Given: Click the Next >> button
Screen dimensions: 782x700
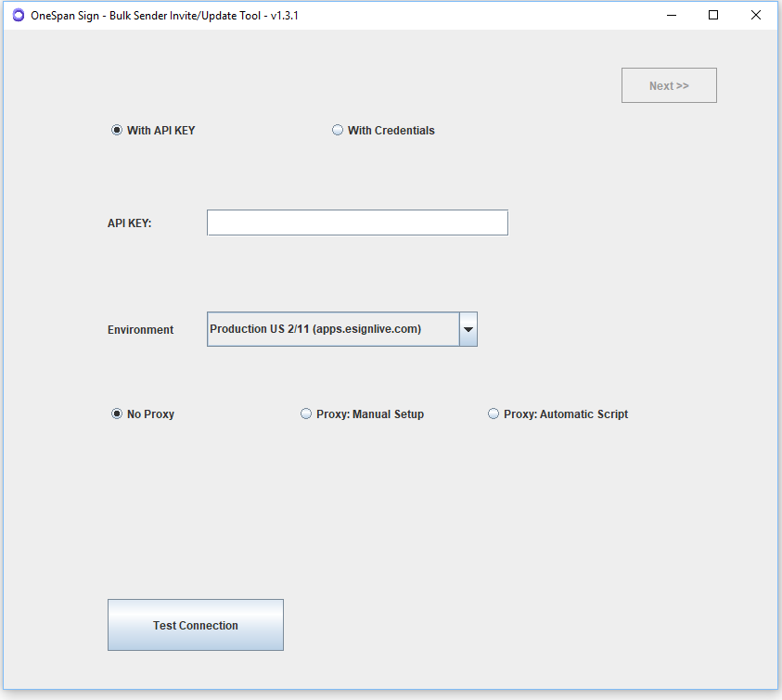Looking at the screenshot, I should [x=669, y=85].
